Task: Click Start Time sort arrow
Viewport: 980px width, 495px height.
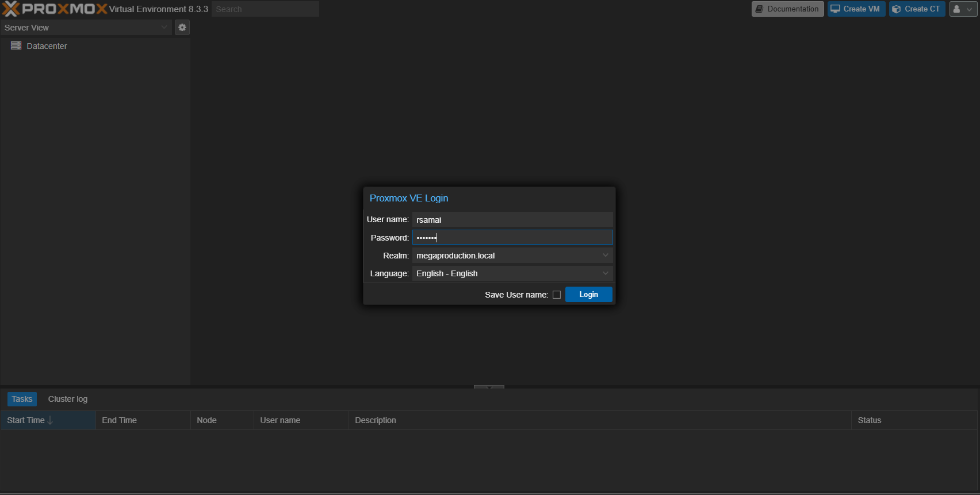Action: point(51,420)
